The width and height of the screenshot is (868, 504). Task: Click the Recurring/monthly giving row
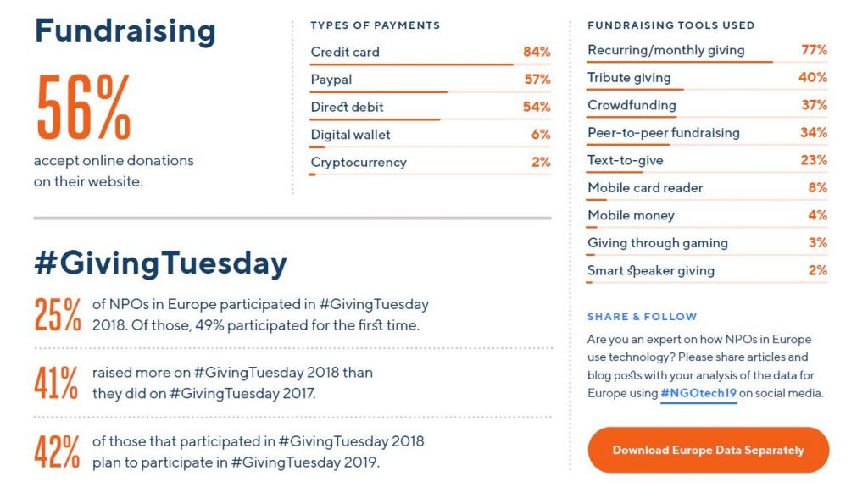click(707, 50)
